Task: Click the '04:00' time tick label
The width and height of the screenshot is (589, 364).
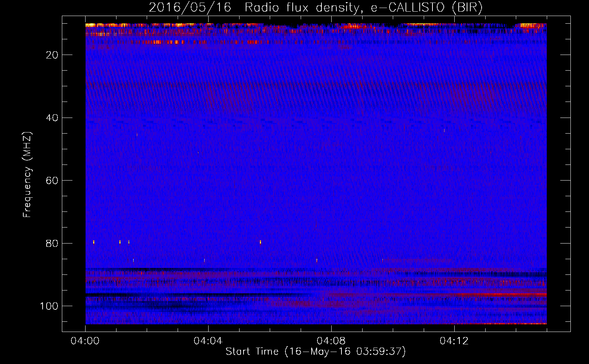Action: (x=85, y=341)
